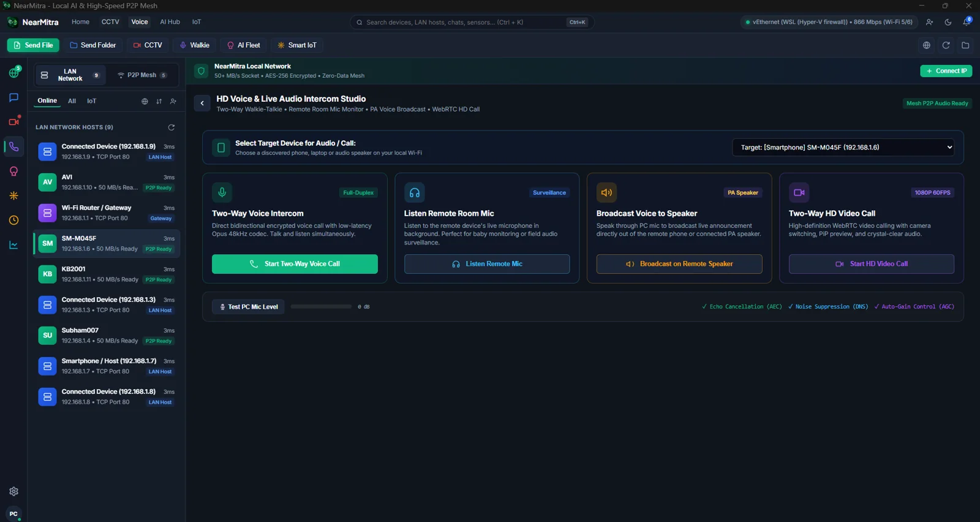
Task: Start Two-Way Voice Call
Action: coord(295,264)
